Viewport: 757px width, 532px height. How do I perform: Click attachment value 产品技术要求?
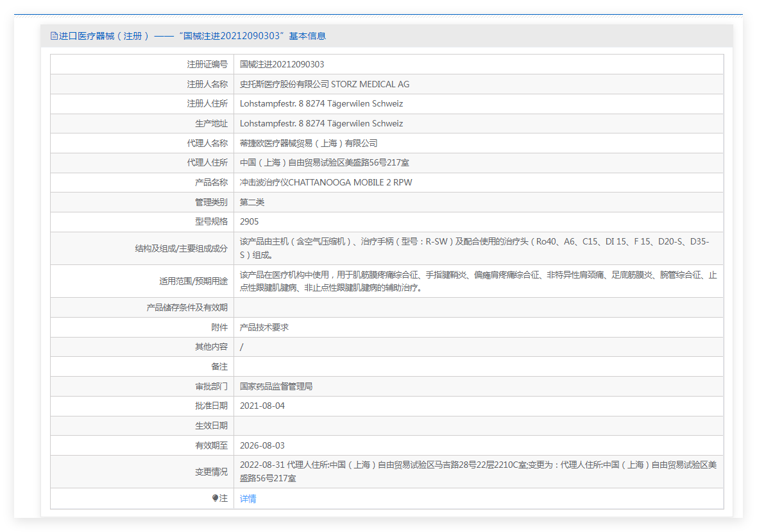[x=264, y=327]
